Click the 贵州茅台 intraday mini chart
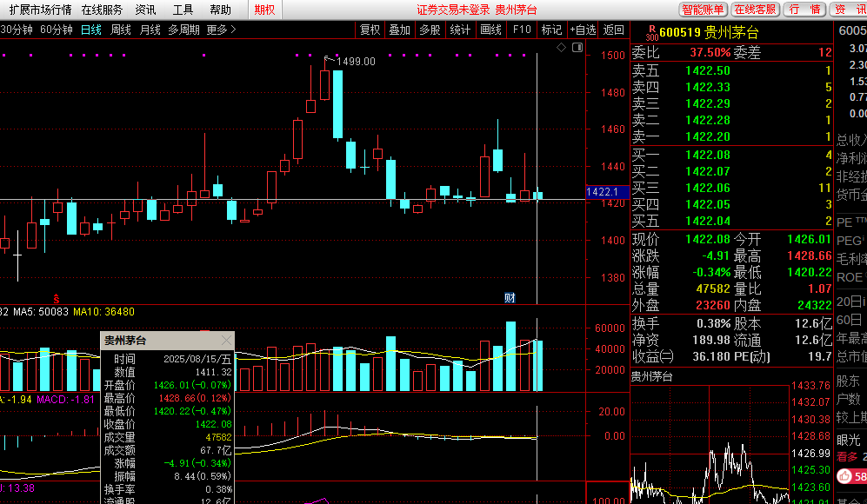This screenshot has width=867, height=504. pyautogui.click(x=710, y=445)
